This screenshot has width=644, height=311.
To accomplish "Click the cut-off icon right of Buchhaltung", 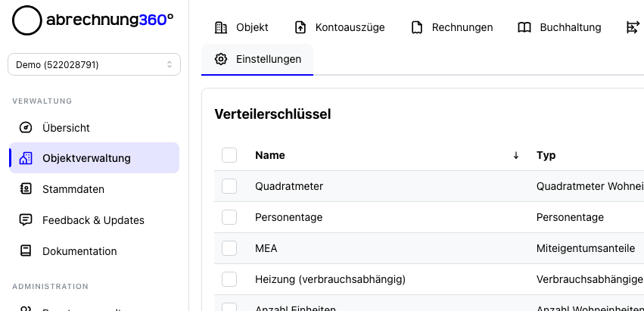I will [x=633, y=27].
